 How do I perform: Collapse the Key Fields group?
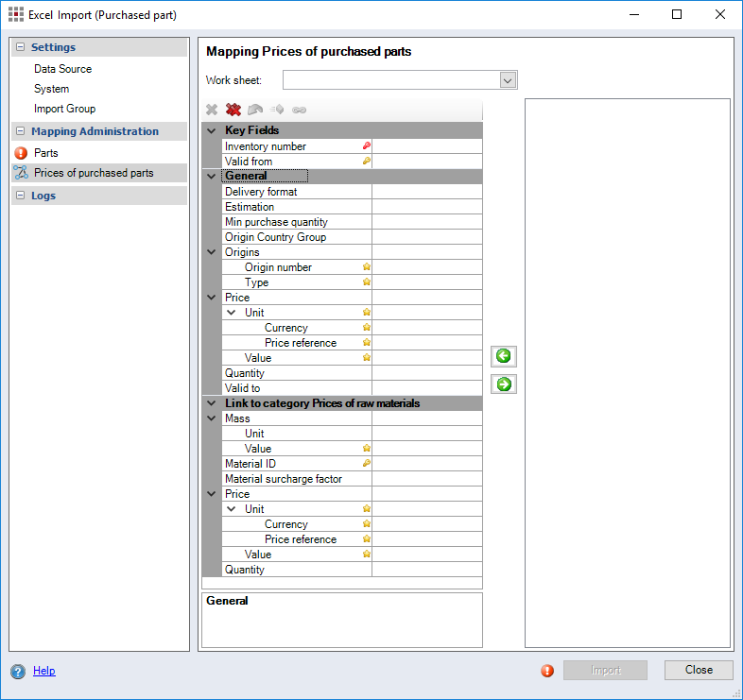coord(211,130)
